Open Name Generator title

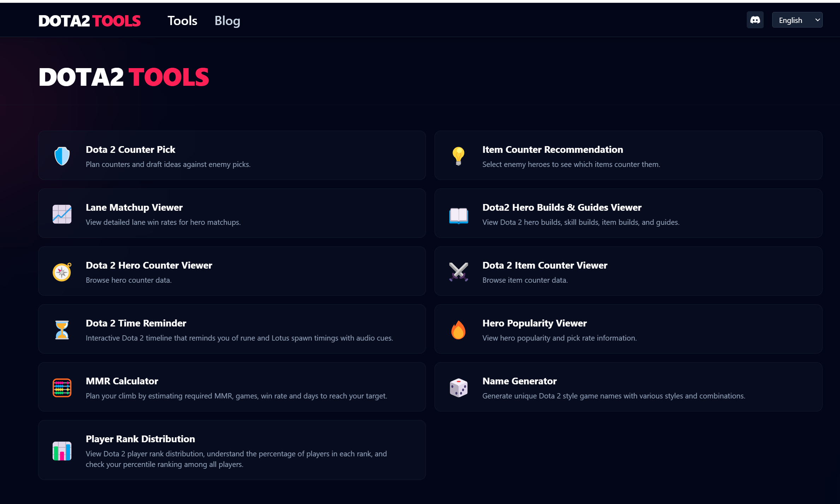[x=519, y=381]
